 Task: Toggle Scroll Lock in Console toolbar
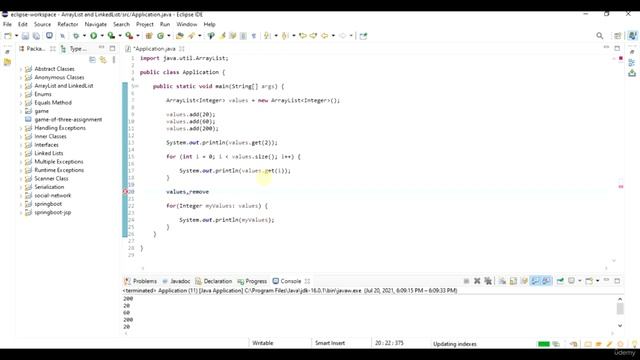(513, 281)
